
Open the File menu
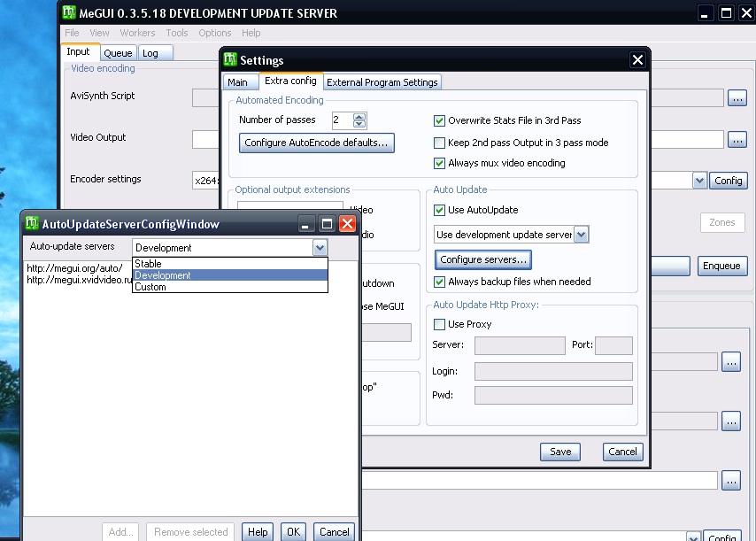point(72,33)
